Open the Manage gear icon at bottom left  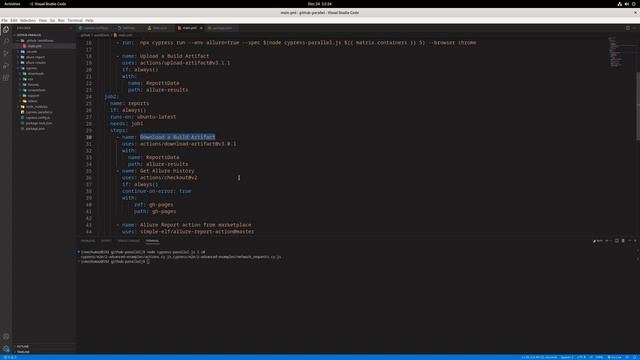pos(6,349)
